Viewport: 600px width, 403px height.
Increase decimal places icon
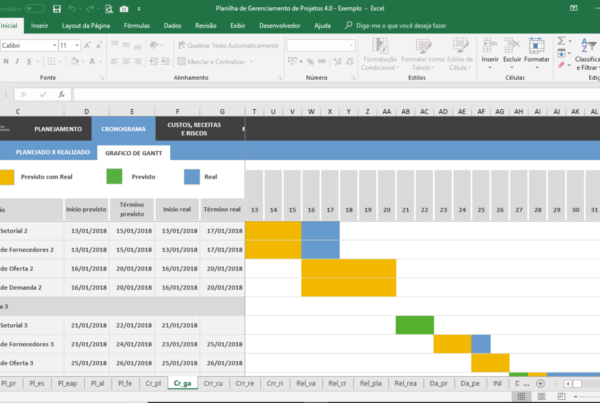(338, 62)
